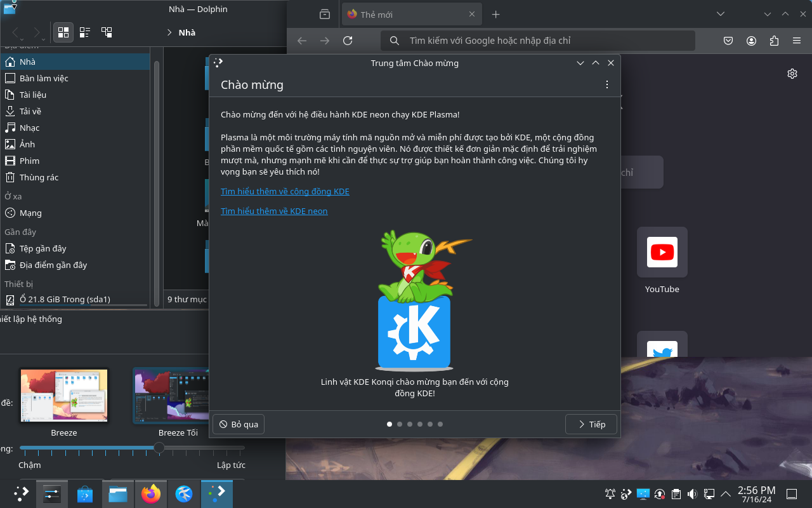Select Dolphin's tree view mode icon
Image resolution: width=812 pixels, height=508 pixels.
(107, 32)
